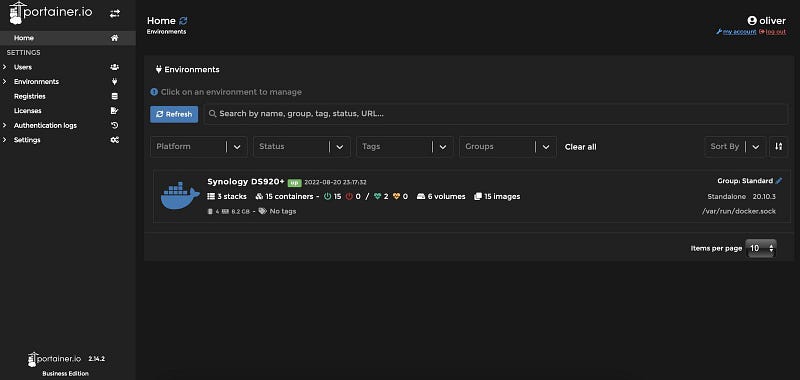Click the No tags label
The height and width of the screenshot is (380, 800).
[x=283, y=211]
